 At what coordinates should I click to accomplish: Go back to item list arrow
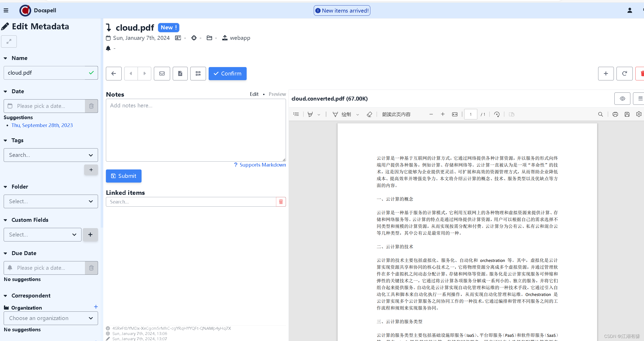[113, 74]
